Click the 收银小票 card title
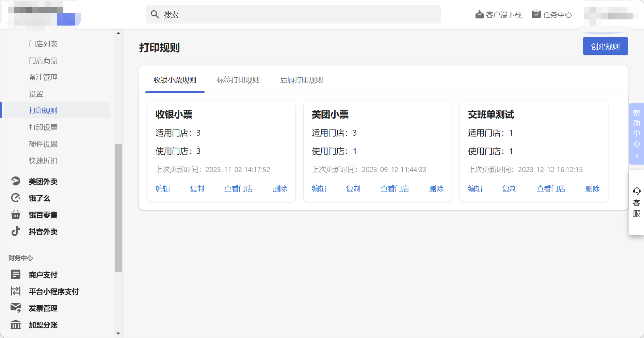Viewport: 644px width, 338px height. coord(174,114)
